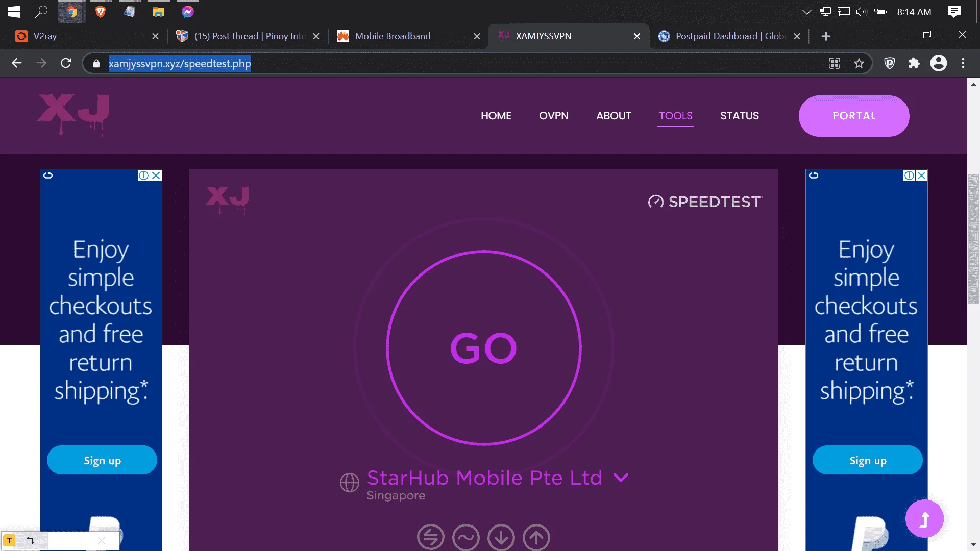
Task: Close the XAMJYSSVPN tab
Action: coord(636,36)
